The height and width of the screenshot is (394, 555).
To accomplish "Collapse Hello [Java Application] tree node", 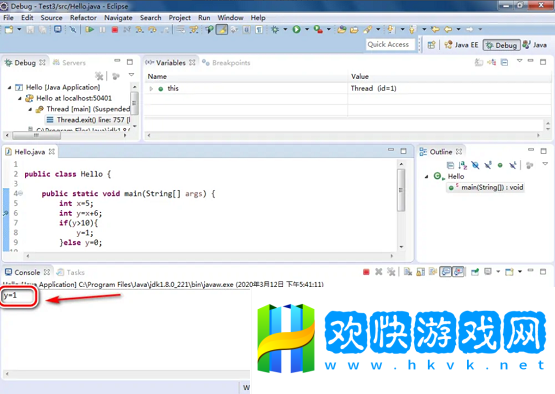I will click(x=10, y=87).
